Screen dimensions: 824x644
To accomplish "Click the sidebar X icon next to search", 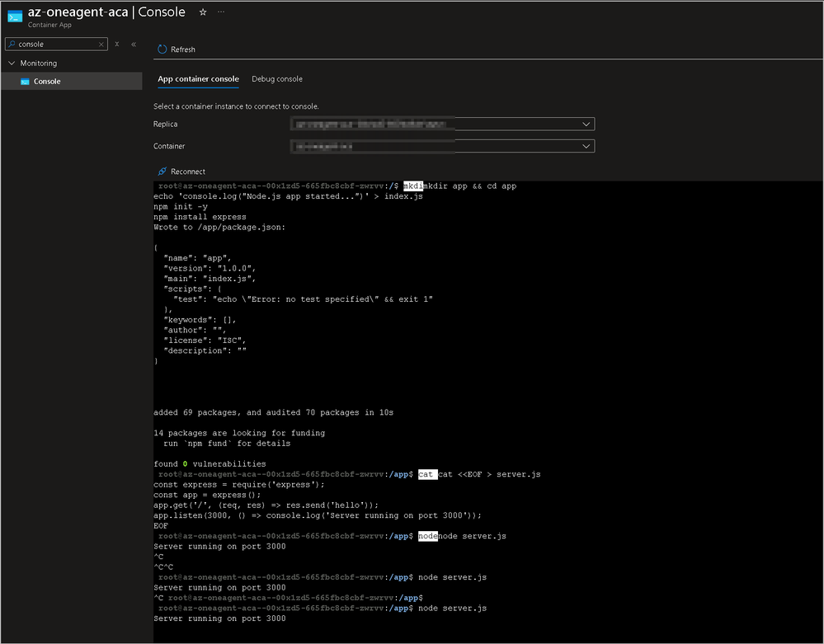I will point(117,45).
